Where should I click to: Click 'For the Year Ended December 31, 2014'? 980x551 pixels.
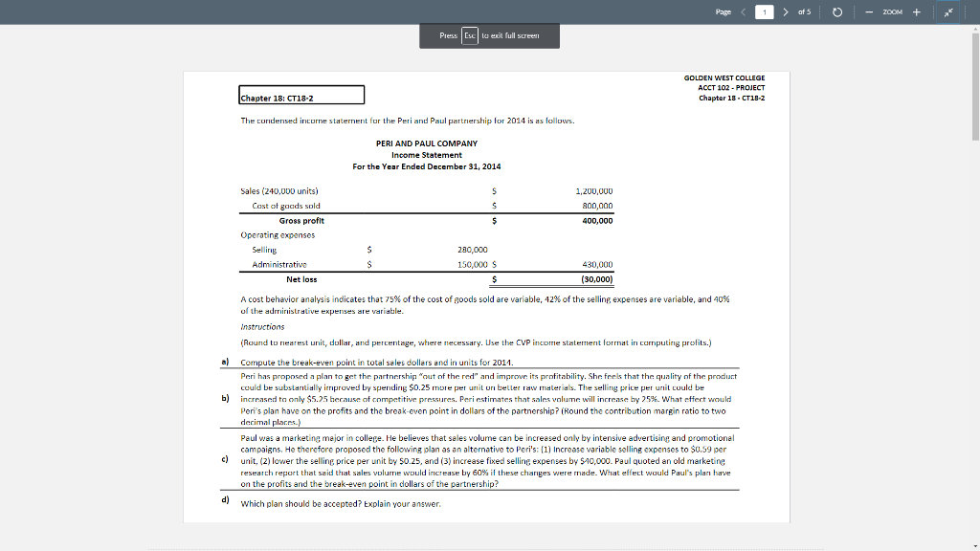pos(426,166)
